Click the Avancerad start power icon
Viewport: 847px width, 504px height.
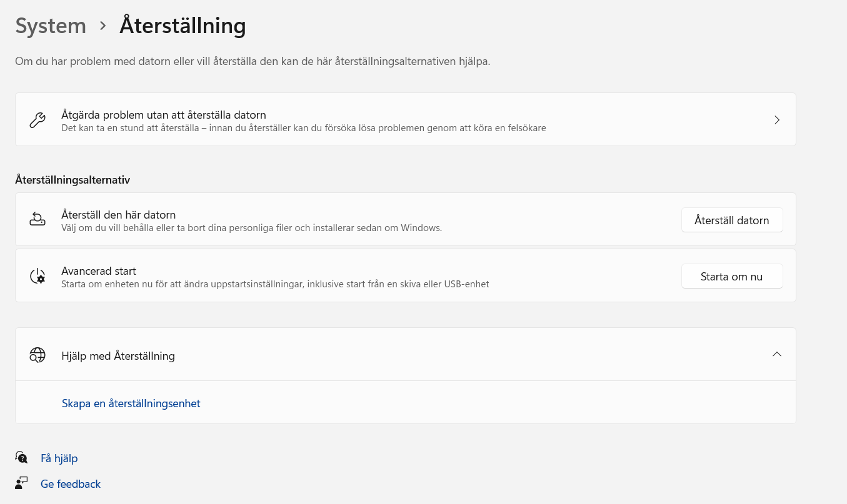pyautogui.click(x=38, y=276)
